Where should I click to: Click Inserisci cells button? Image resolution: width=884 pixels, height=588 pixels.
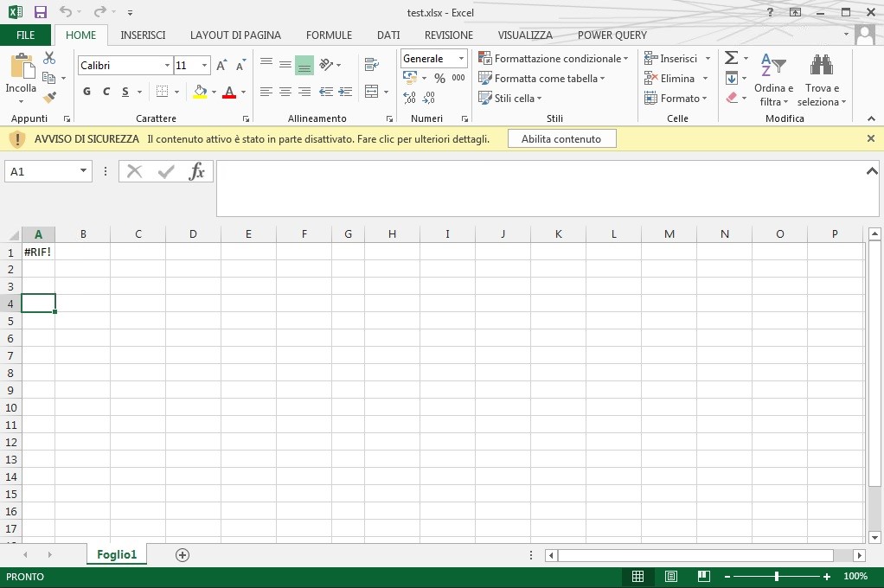(671, 59)
